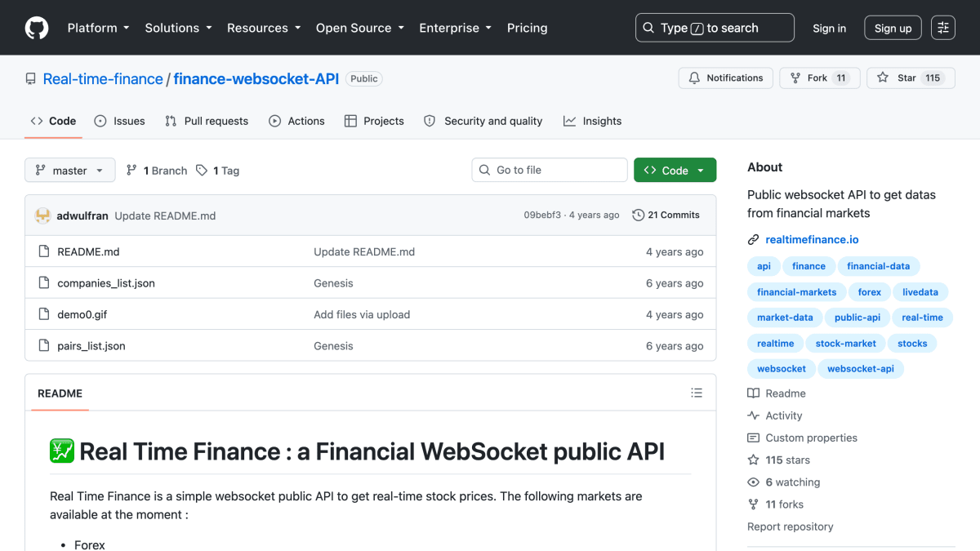Open the pairs_list.json file
Image resolution: width=980 pixels, height=551 pixels.
pos(91,346)
